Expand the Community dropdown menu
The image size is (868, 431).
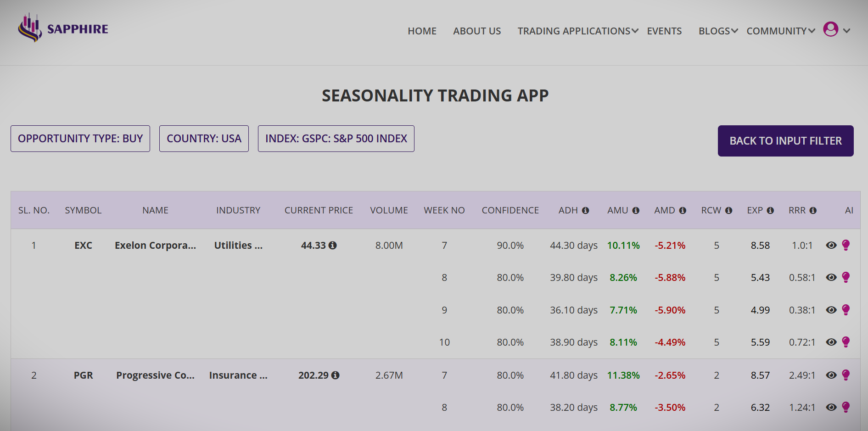780,31
